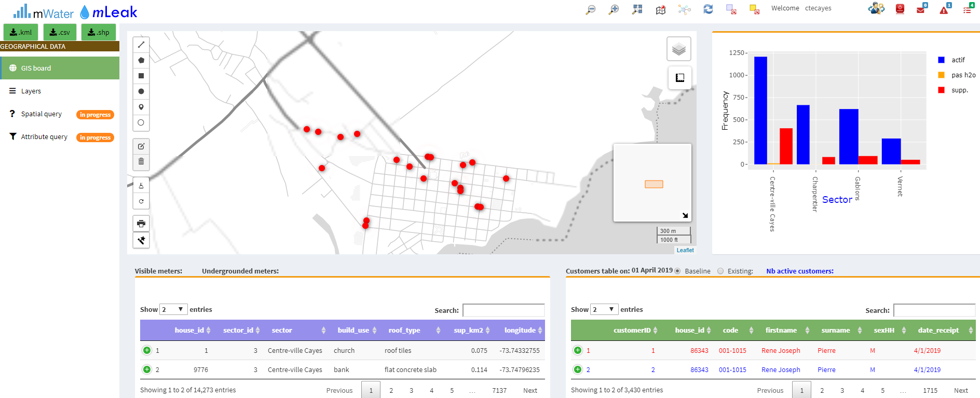Click the ruler measure control on map

pos(680,78)
